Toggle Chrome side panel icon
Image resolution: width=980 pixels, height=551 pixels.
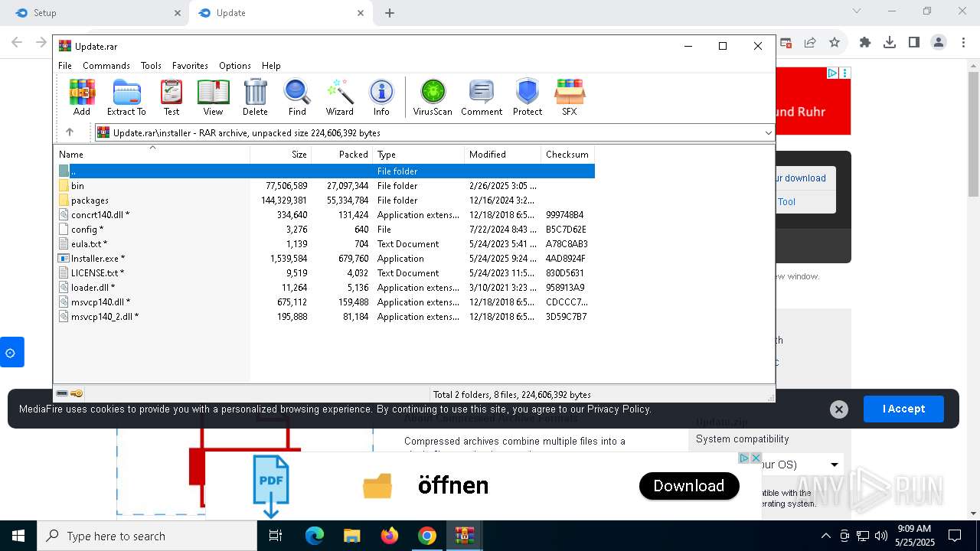(x=914, y=43)
